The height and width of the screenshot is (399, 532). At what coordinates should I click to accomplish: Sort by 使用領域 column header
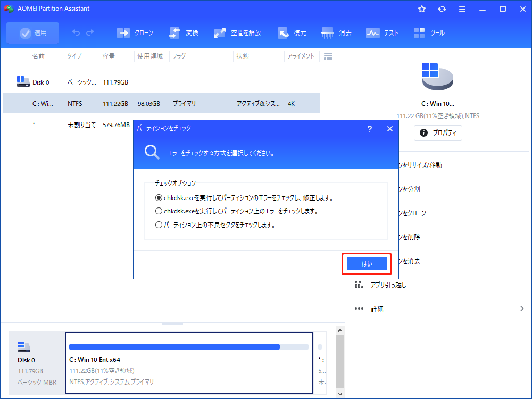pyautogui.click(x=150, y=56)
